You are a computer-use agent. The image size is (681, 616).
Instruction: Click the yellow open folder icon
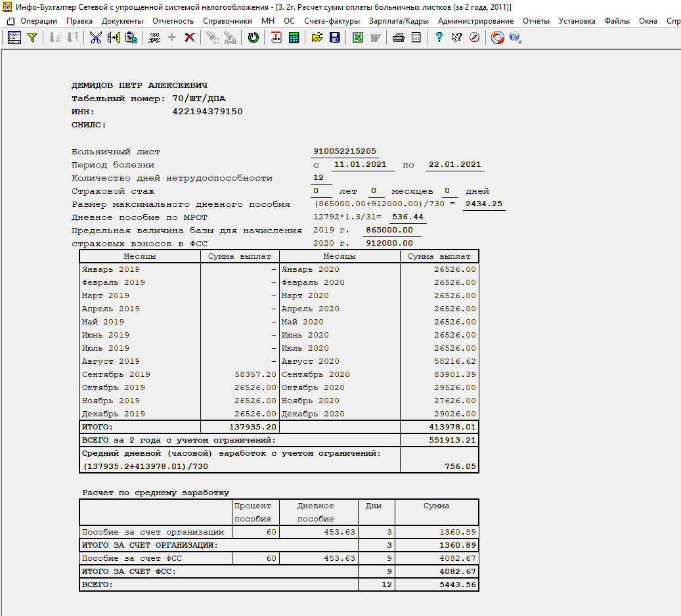tap(317, 38)
